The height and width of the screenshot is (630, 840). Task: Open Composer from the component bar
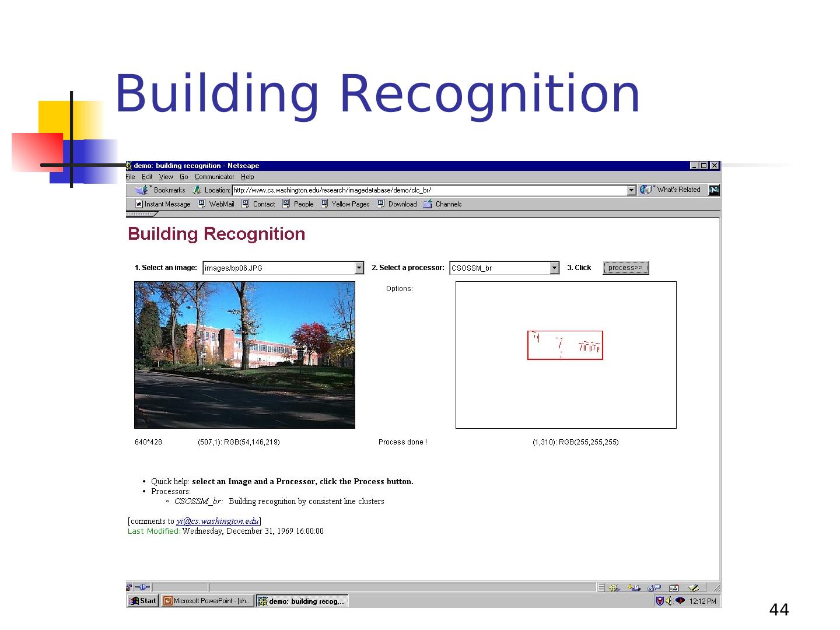[693, 588]
